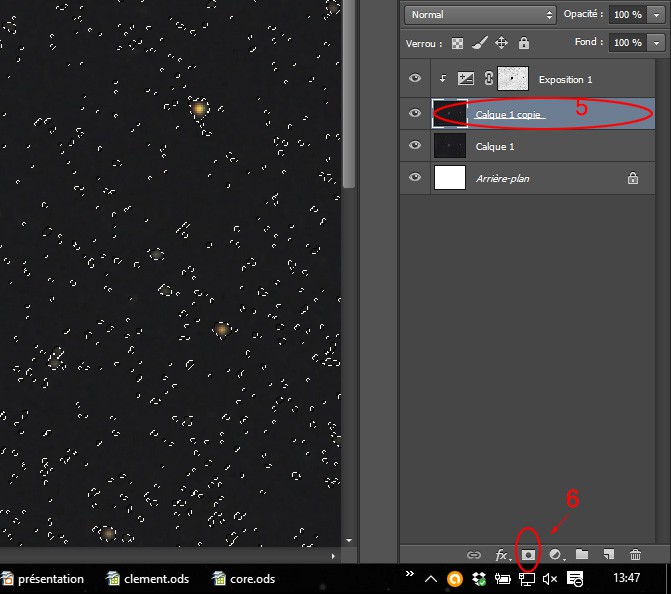
Task: Click the Opacité 100 % field
Action: click(628, 15)
